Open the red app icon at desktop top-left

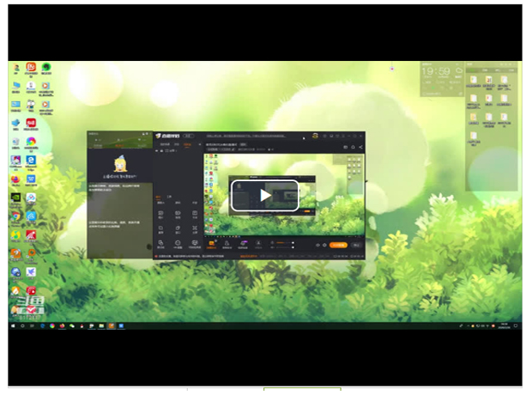tap(31, 67)
